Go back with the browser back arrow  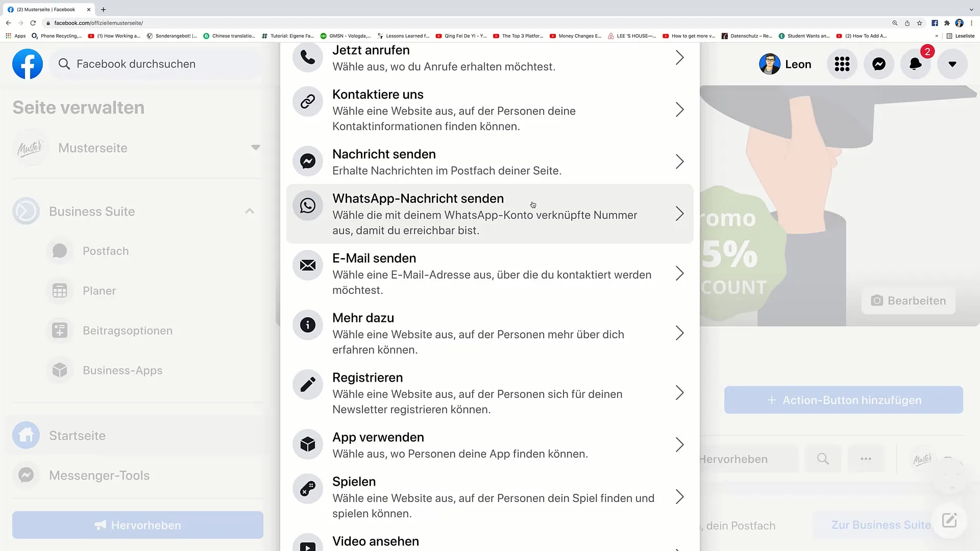pyautogui.click(x=8, y=23)
